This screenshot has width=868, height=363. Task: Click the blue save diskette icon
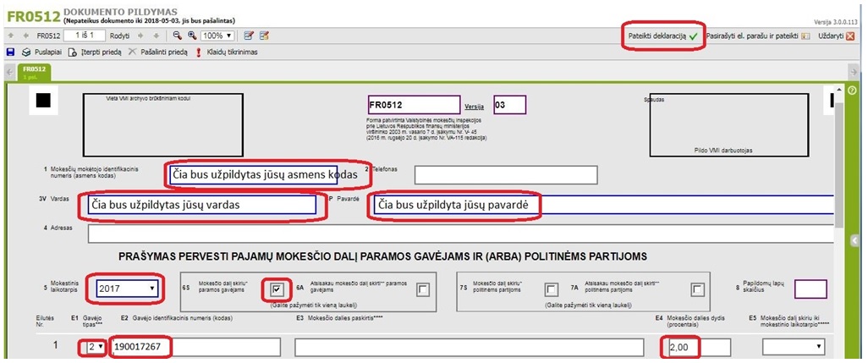(9, 52)
